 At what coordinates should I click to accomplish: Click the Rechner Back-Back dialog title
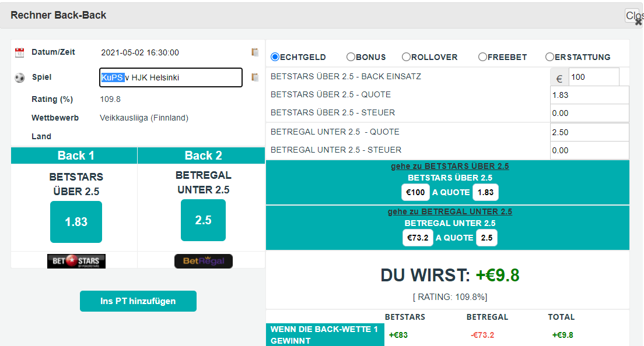(58, 15)
